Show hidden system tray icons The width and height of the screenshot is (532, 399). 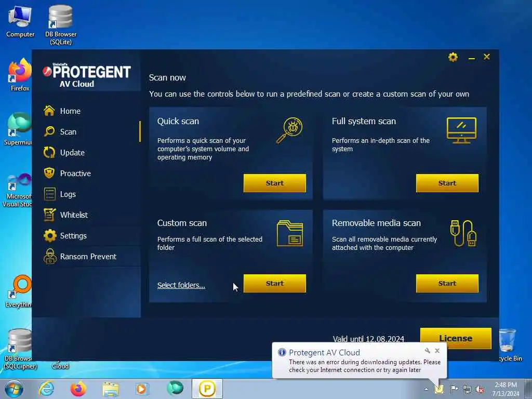[426, 389]
